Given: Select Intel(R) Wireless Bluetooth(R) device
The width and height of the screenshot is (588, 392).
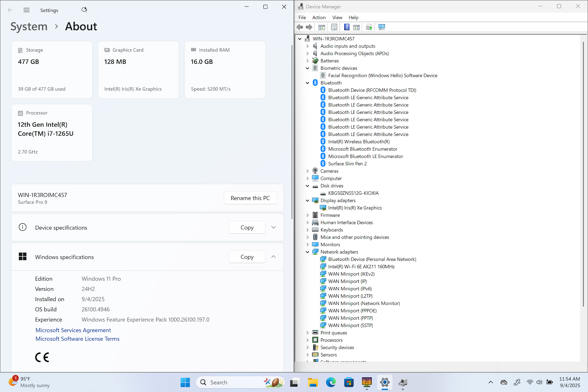Looking at the screenshot, I should click(x=359, y=142).
